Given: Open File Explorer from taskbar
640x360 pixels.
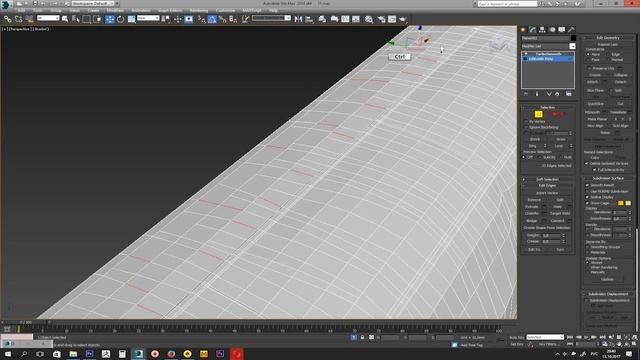Looking at the screenshot, I should click(x=73, y=354).
